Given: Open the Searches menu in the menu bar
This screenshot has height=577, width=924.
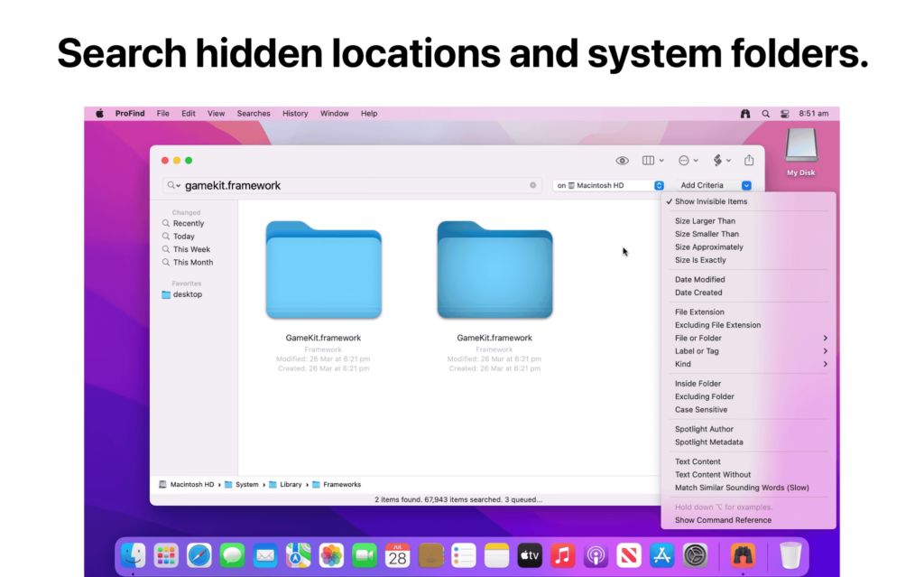Looking at the screenshot, I should [253, 113].
